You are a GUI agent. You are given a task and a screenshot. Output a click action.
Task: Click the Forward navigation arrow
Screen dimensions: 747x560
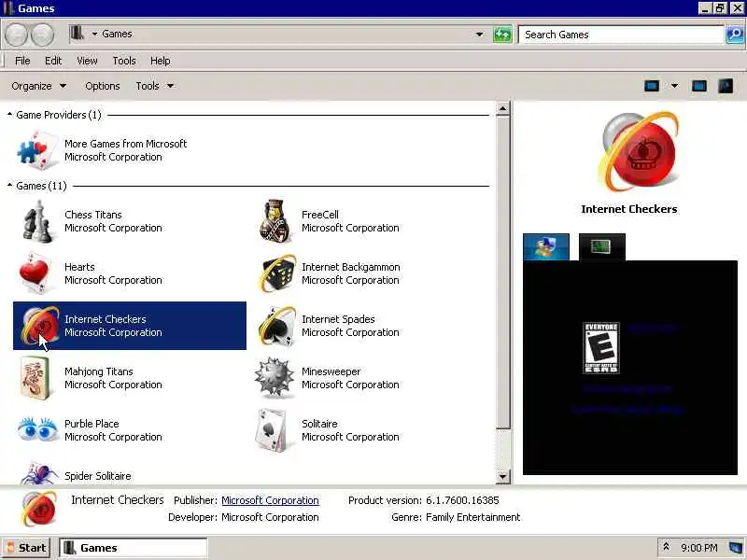click(42, 35)
